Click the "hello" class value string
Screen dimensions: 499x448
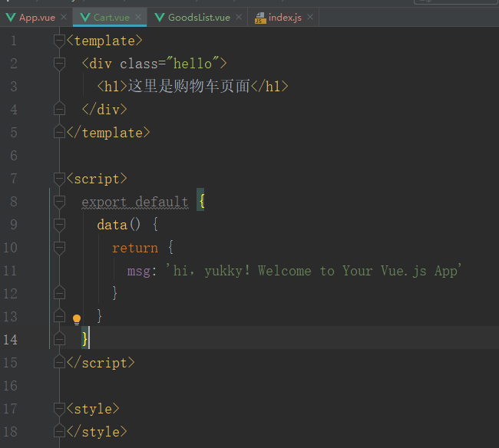coord(193,63)
